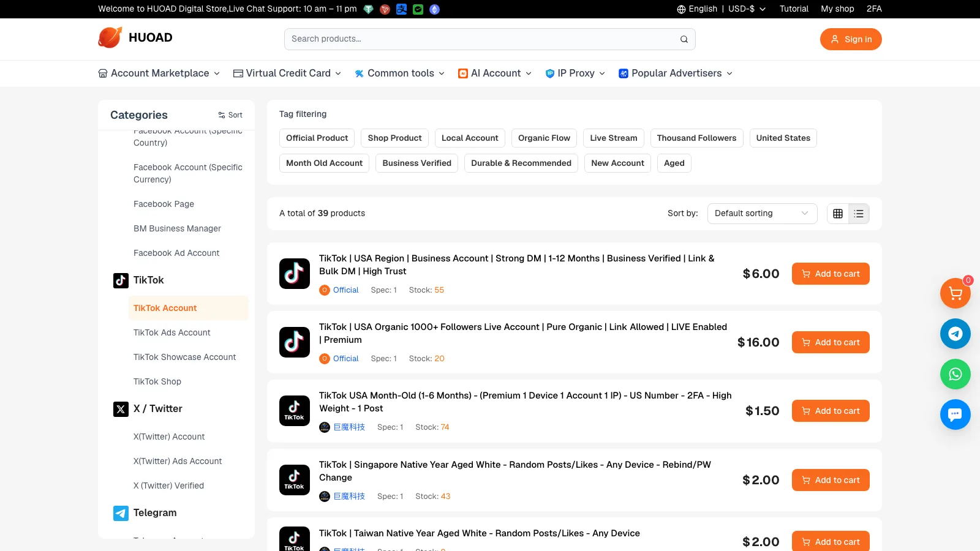980x551 pixels.
Task: Open WhatsApp support floating button
Action: [955, 374]
